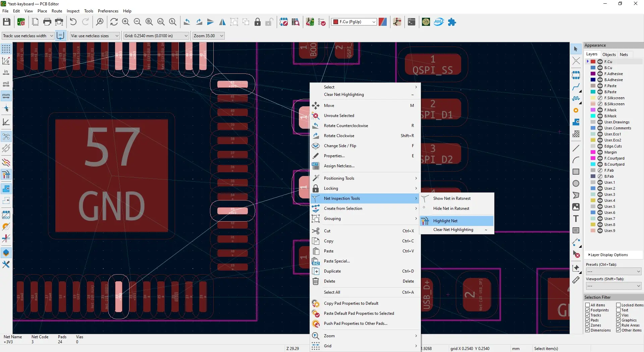Toggle F.Cu layer visibility eye
Viewport: 644px width, 352px height.
pos(600,62)
